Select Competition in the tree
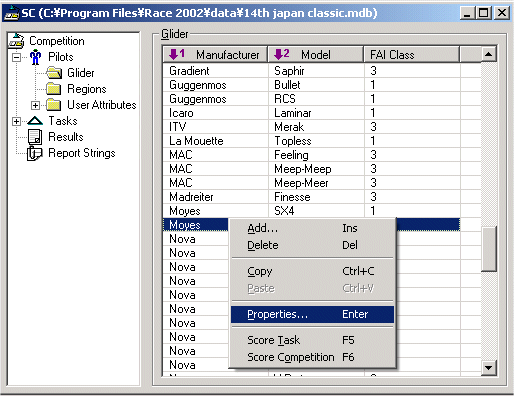Viewport: 514px width, 396px height. coord(57,41)
